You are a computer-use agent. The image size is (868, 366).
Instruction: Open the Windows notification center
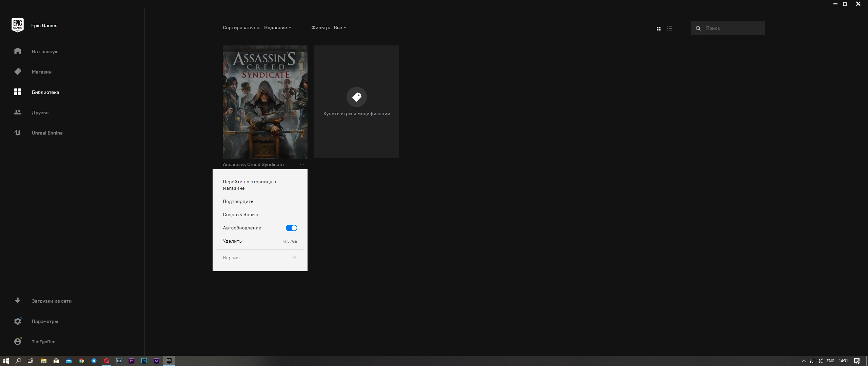(x=857, y=361)
